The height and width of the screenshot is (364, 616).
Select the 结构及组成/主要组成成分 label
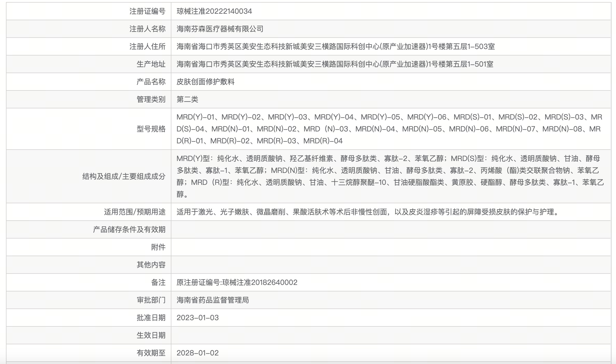(124, 176)
